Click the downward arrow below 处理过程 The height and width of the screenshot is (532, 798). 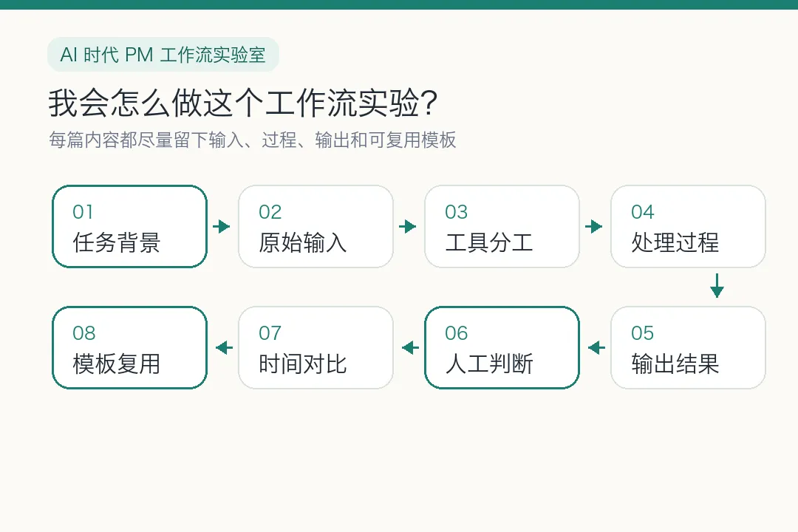click(717, 286)
